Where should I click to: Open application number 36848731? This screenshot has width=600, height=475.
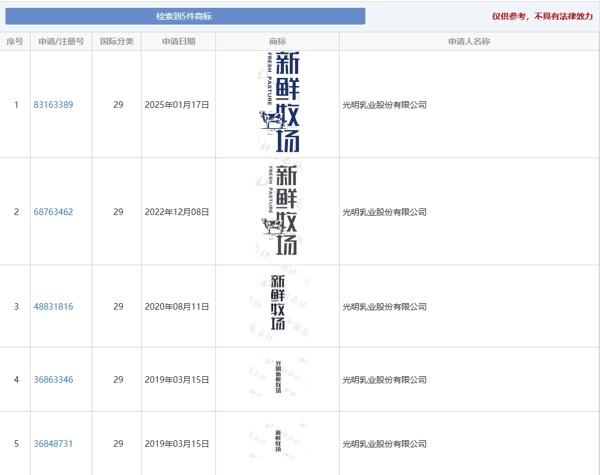tap(53, 443)
